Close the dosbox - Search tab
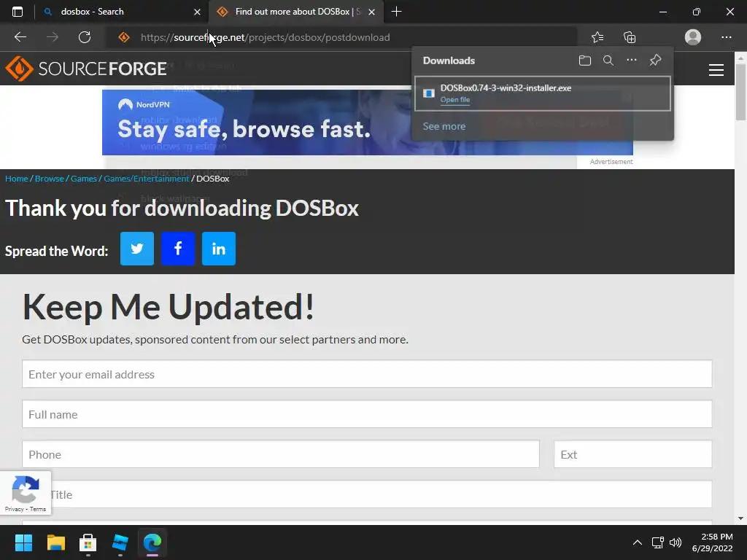The image size is (747, 560). [197, 12]
